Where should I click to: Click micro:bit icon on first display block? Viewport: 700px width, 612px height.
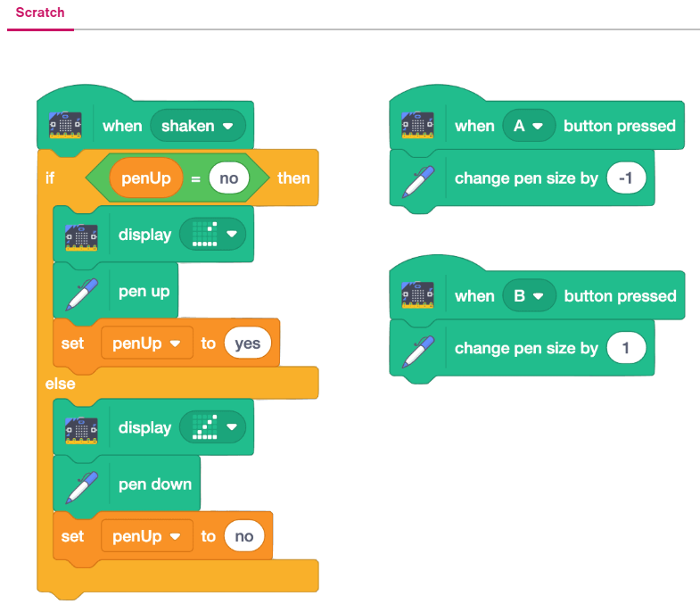tap(82, 236)
